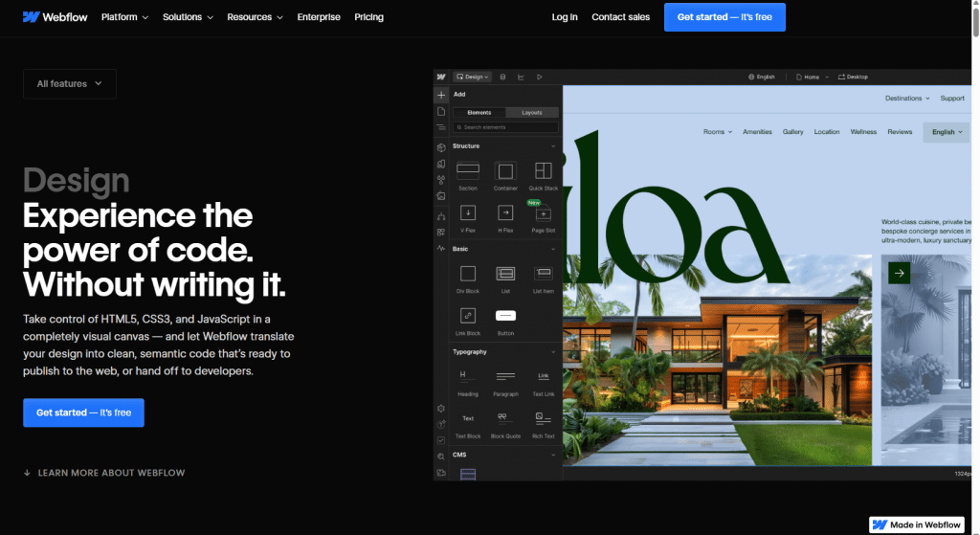This screenshot has width=980, height=535.
Task: Switch to the Layouts tab
Action: tap(531, 113)
